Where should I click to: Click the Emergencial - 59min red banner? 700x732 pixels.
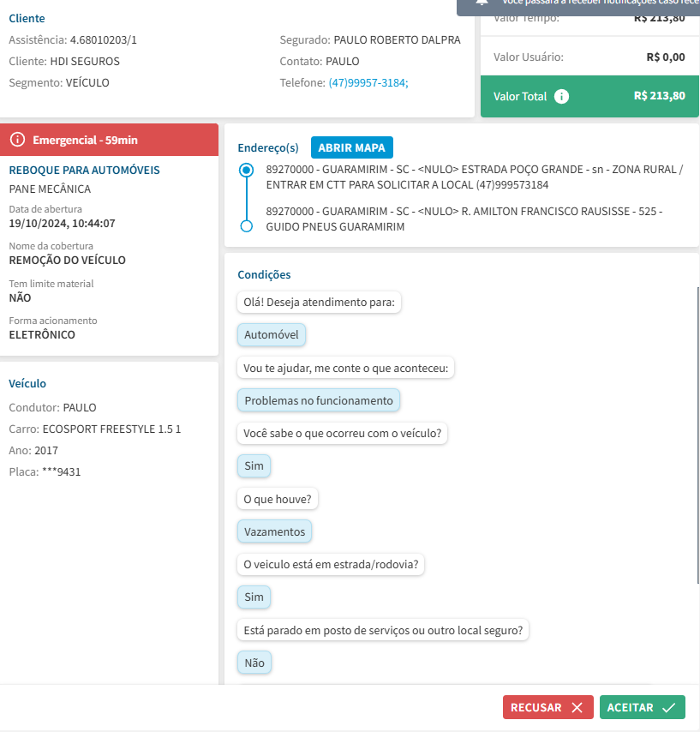tap(109, 140)
